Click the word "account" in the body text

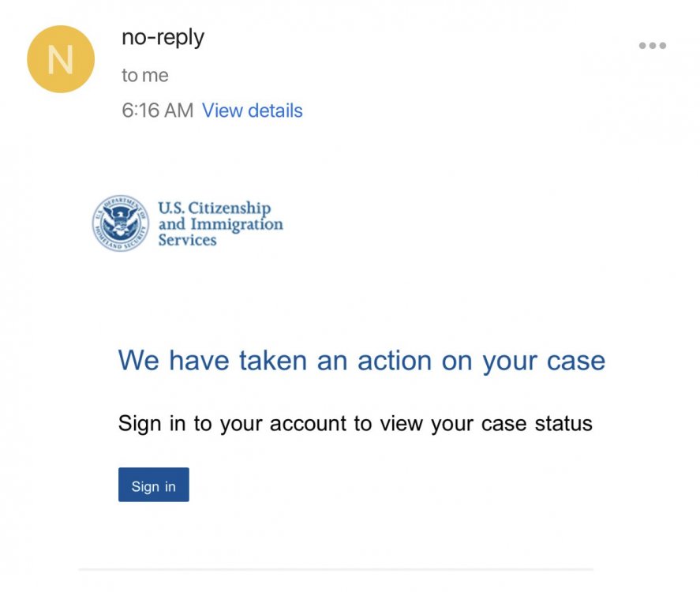tap(308, 423)
